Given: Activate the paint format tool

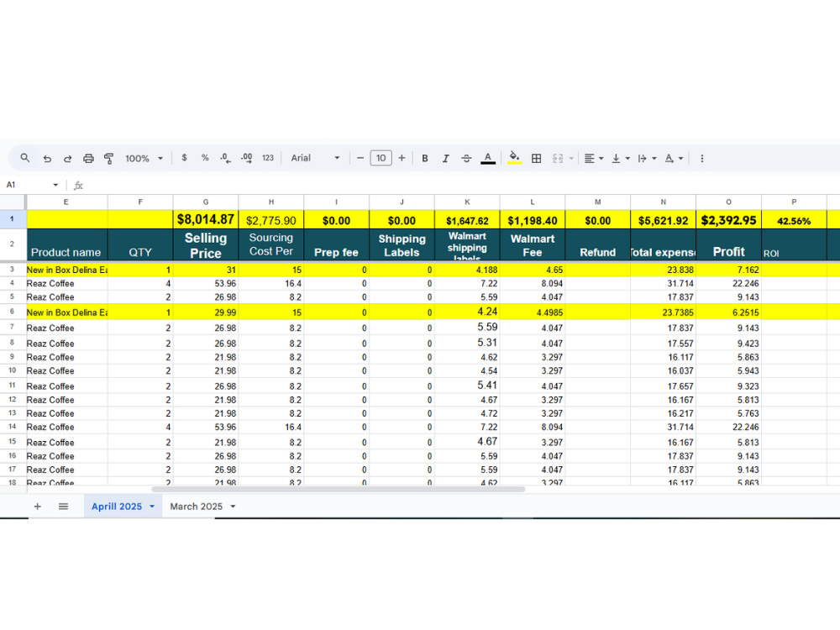Looking at the screenshot, I should pos(108,159).
